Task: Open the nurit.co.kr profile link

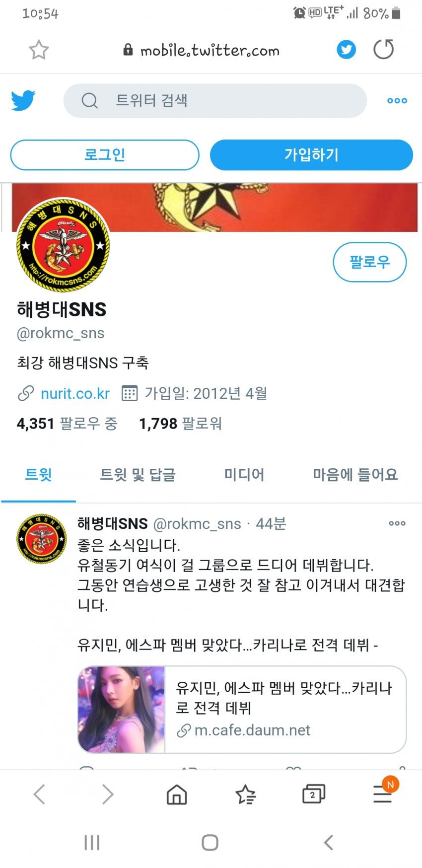Action: 75,393
